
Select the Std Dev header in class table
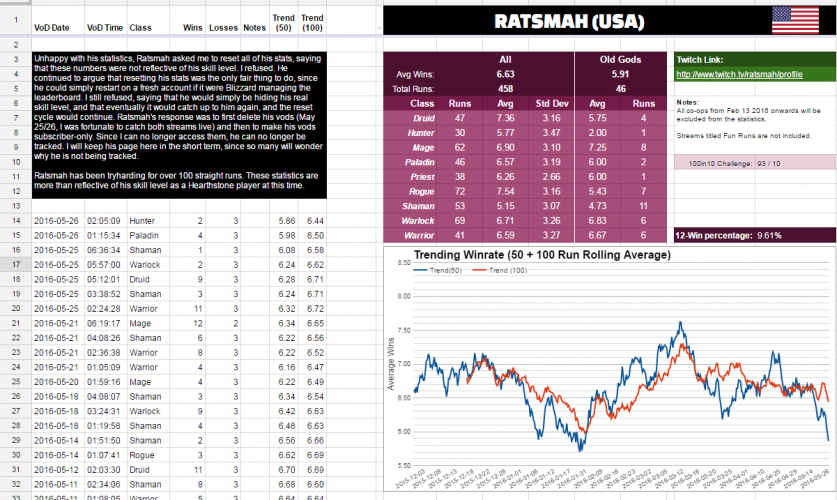point(554,103)
